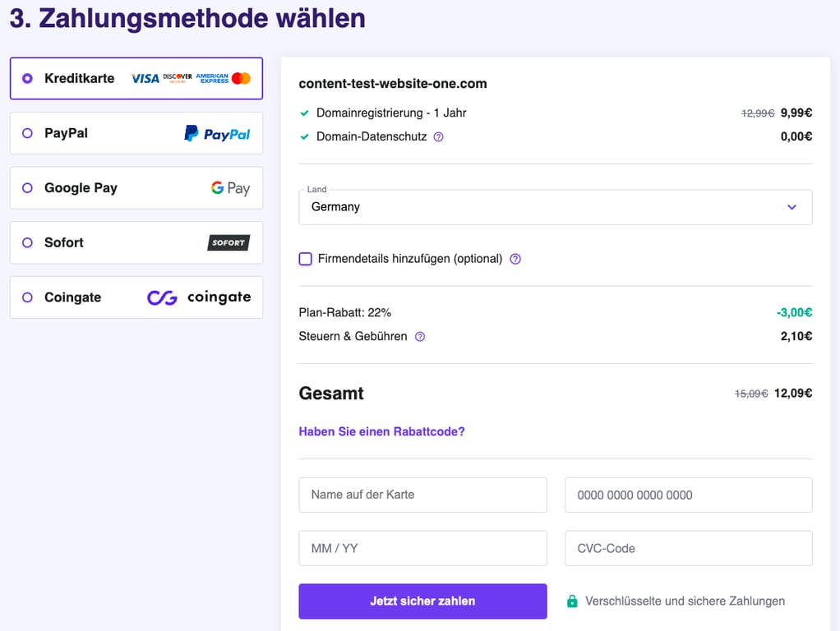Click the Mastercard circles icon
Screen dimensions: 840x631
tap(240, 78)
